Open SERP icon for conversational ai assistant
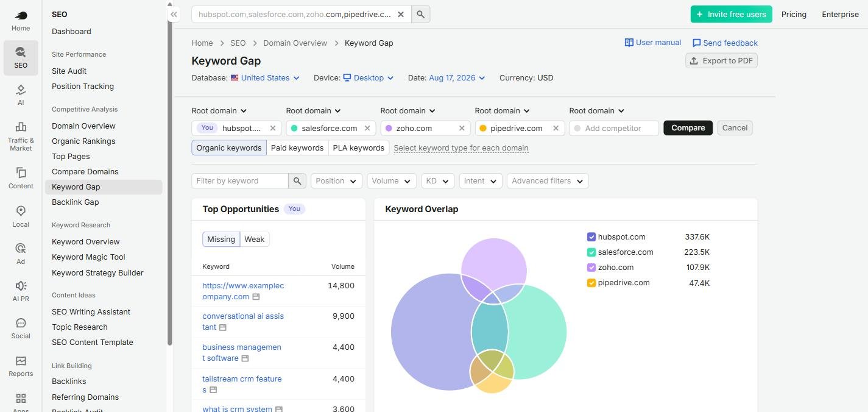This screenshot has height=412, width=868. point(223,328)
